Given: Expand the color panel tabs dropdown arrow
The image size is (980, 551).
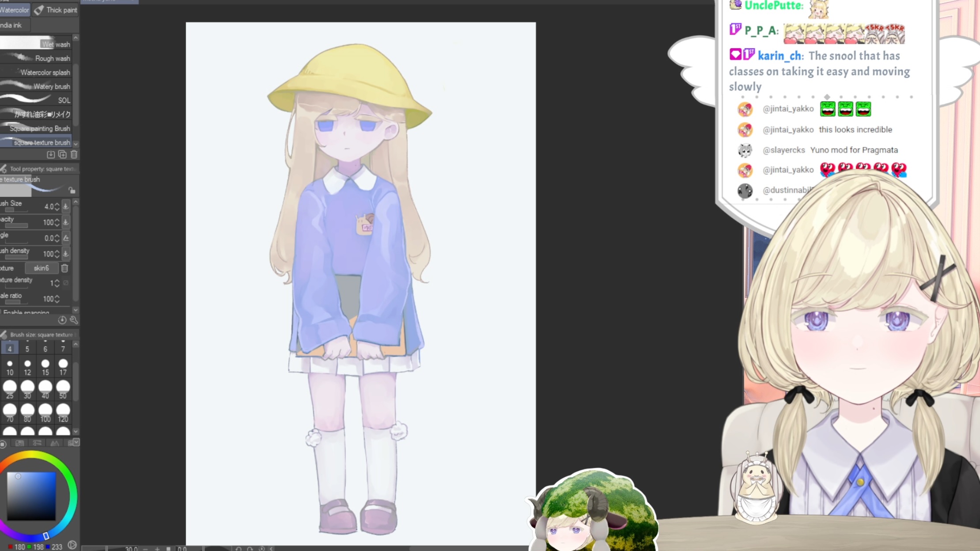Looking at the screenshot, I should [x=76, y=442].
